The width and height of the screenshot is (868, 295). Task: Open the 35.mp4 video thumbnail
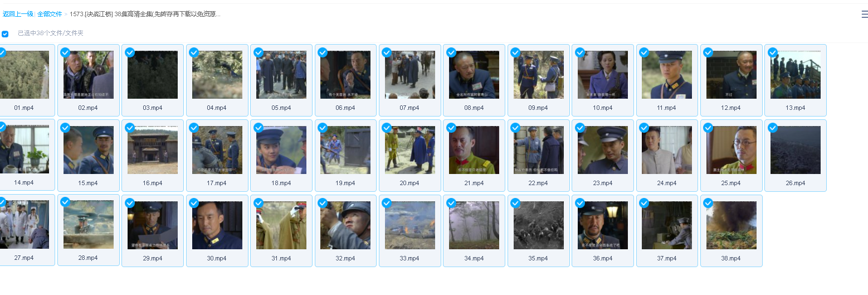click(538, 225)
